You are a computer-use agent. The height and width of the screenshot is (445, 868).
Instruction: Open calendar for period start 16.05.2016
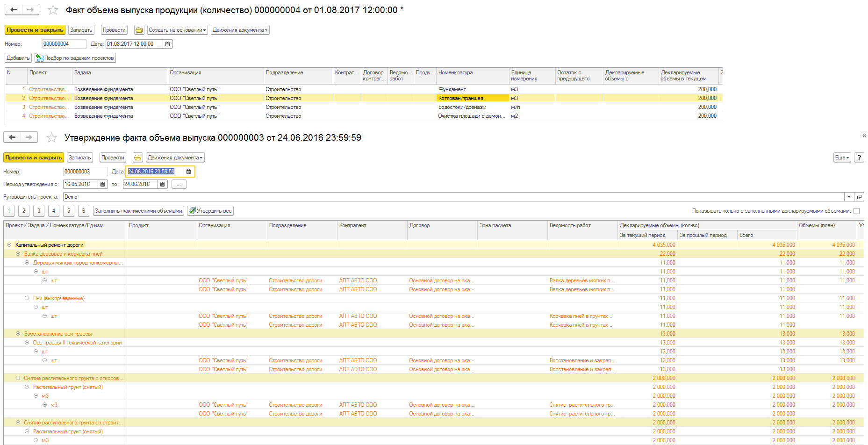coord(103,184)
